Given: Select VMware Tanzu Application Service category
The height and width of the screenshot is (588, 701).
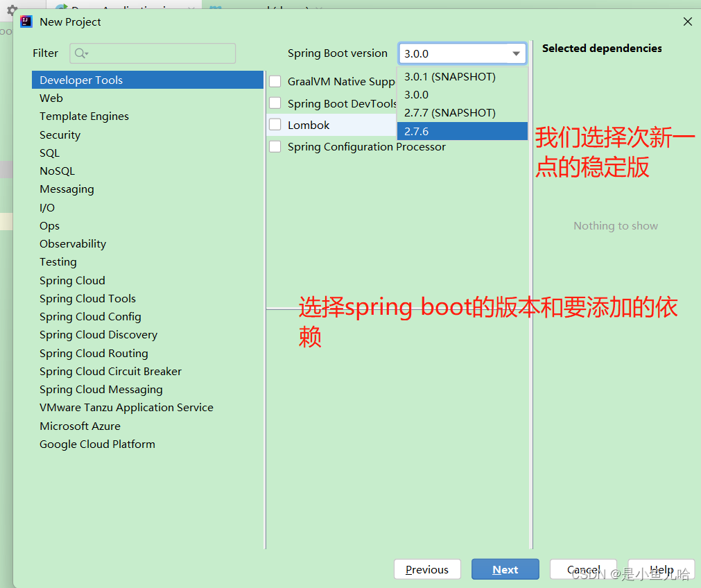Looking at the screenshot, I should [x=148, y=408].
